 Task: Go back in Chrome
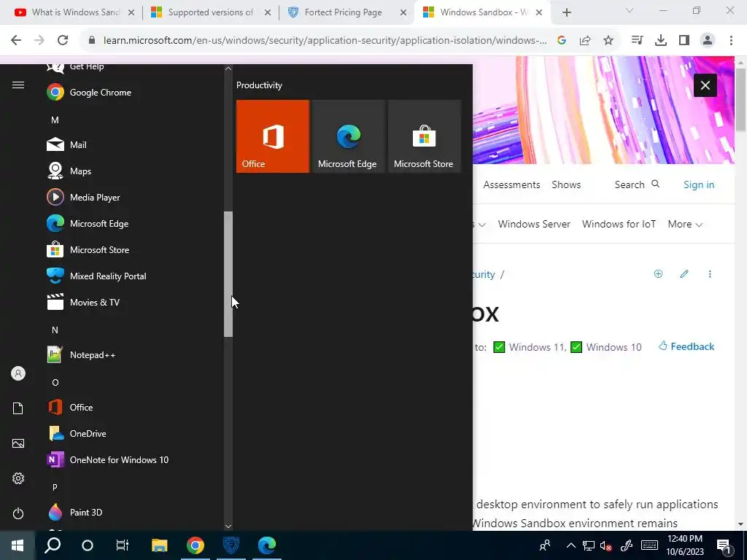pyautogui.click(x=16, y=41)
